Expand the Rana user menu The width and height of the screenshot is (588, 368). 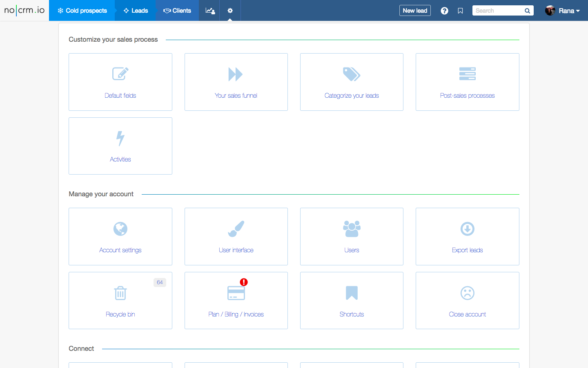[x=563, y=11]
